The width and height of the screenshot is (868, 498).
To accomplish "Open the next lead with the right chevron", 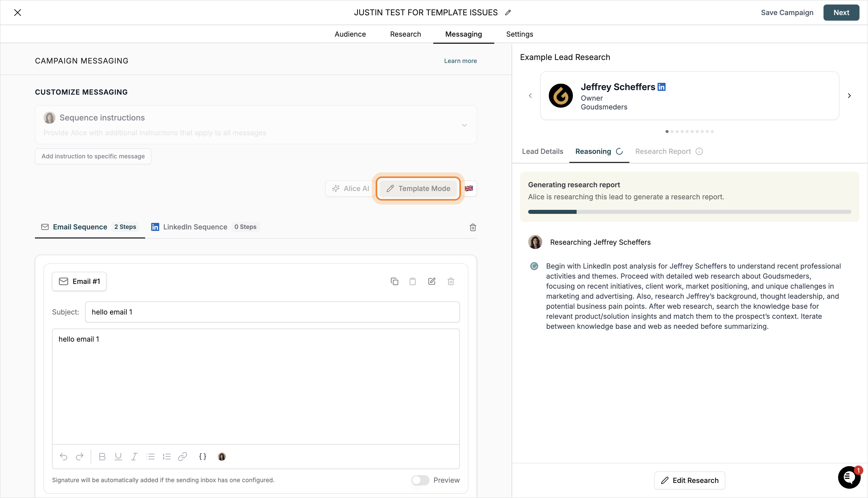I will point(849,96).
